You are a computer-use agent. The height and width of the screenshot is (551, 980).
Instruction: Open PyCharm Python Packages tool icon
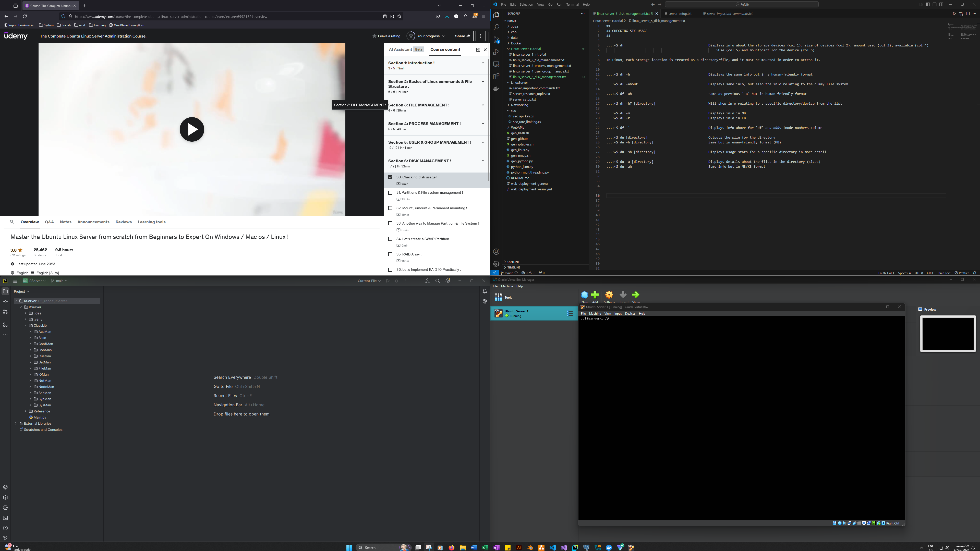(x=5, y=497)
